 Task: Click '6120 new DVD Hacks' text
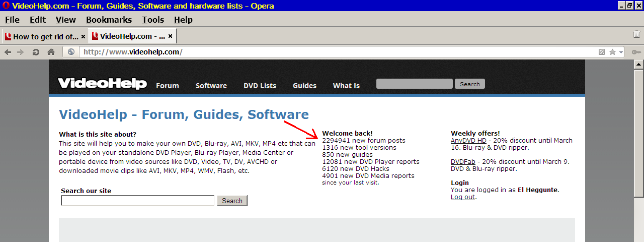(356, 169)
